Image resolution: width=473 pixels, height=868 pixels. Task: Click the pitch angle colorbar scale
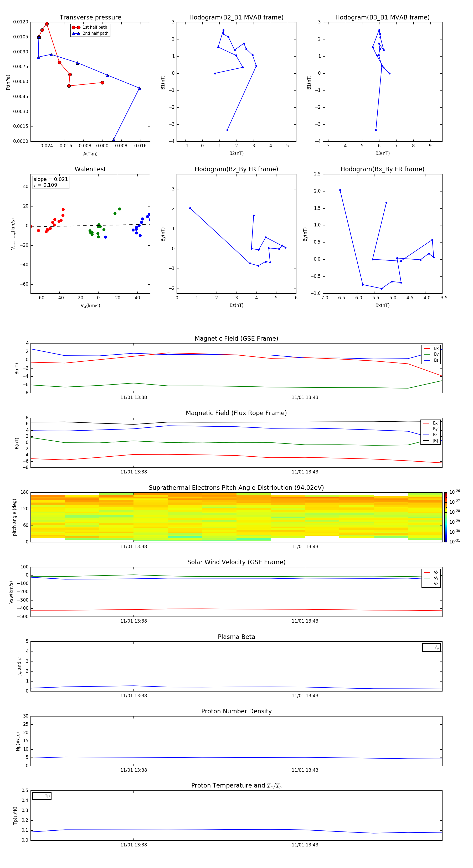coord(446,517)
